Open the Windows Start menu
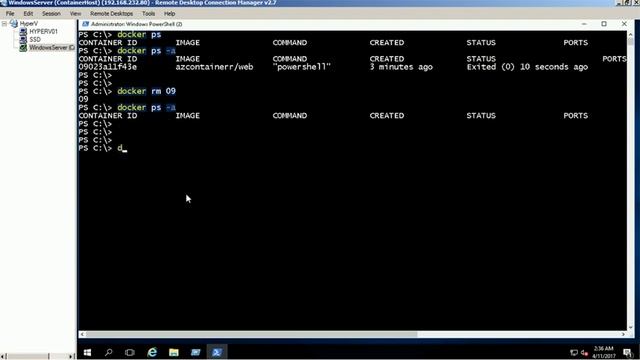Viewport: 640px width, 360px height. 87,352
